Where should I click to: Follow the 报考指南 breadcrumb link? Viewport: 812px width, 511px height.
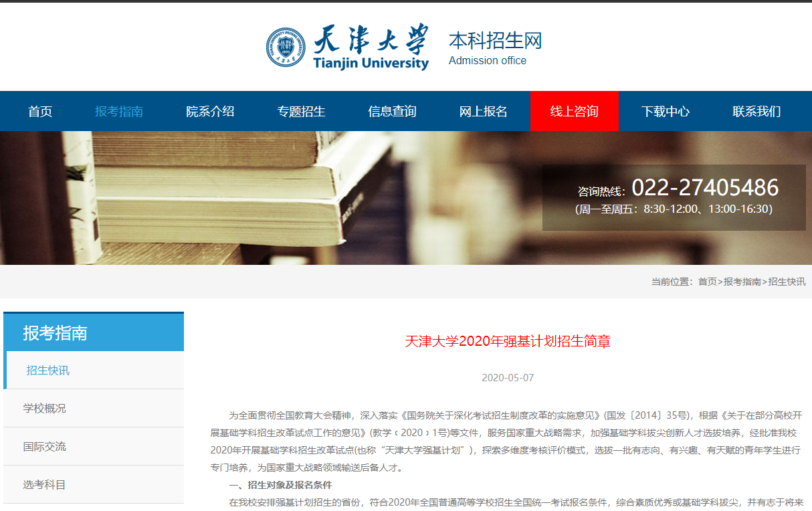[742, 282]
